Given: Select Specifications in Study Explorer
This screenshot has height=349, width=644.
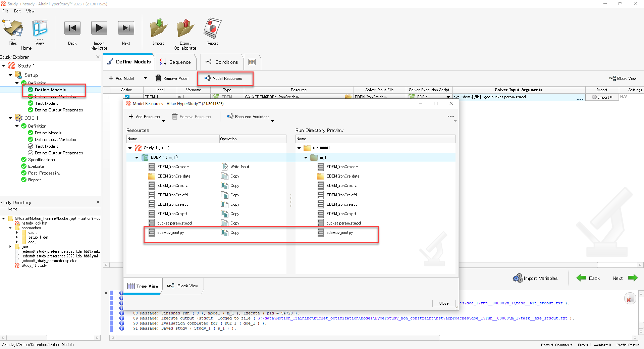Looking at the screenshot, I should pyautogui.click(x=41, y=160).
